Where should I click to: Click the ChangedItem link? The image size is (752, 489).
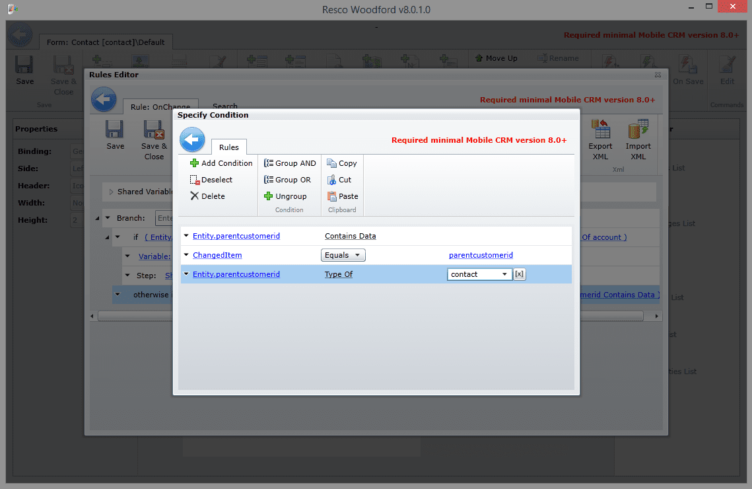point(217,255)
